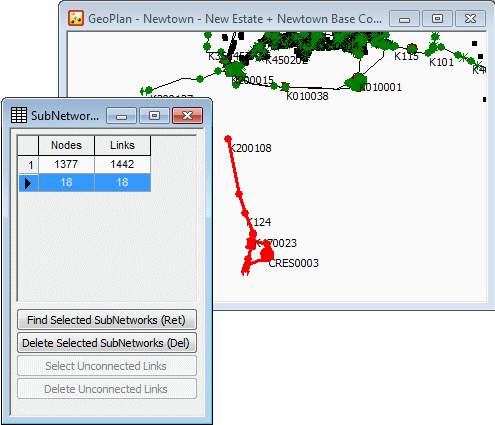The image size is (495, 425).
Task: Click the K010038 node on the GeoPlan
Action: [x=285, y=87]
